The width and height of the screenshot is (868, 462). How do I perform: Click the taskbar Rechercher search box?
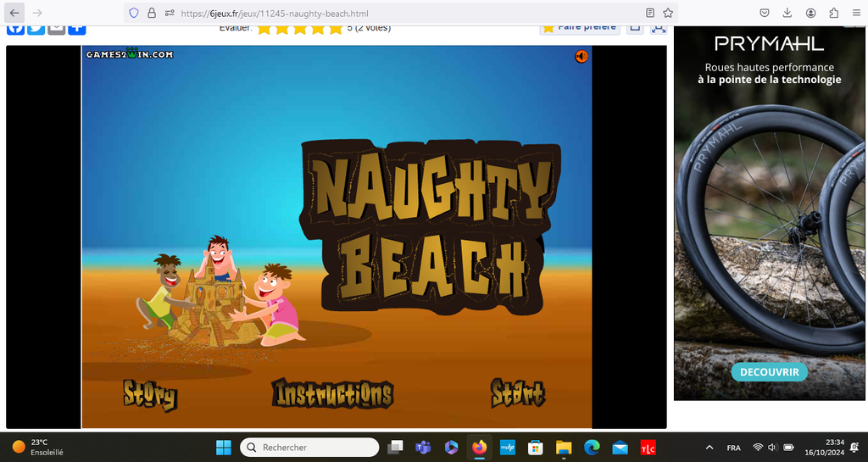click(x=309, y=447)
